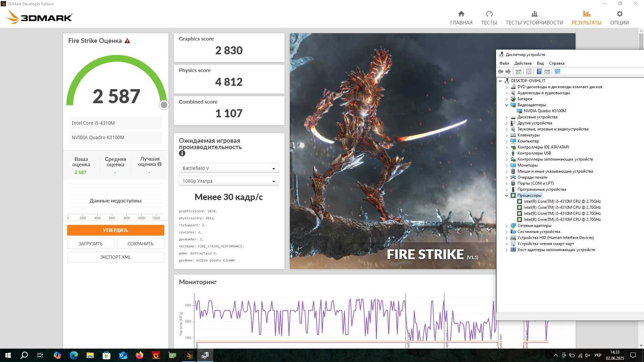
Task: Expand the Клавиатуры category
Action: [507, 135]
